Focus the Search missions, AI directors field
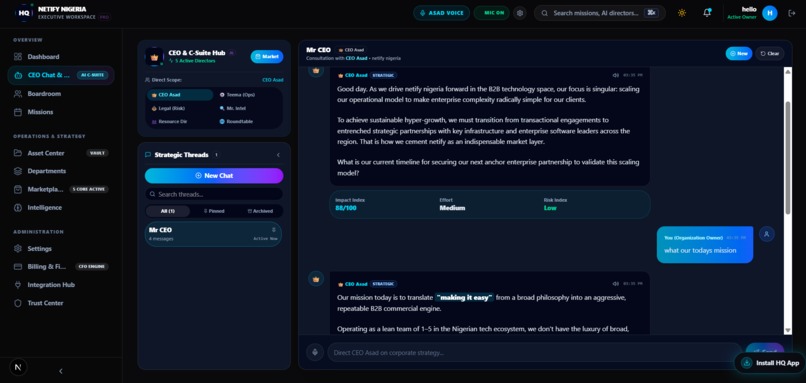The height and width of the screenshot is (383, 806). (599, 13)
